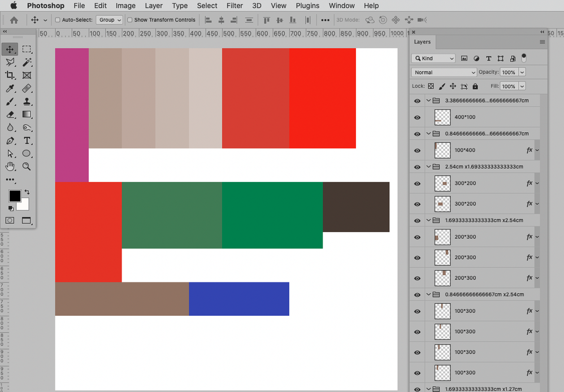Select the Brush tool

[10, 101]
